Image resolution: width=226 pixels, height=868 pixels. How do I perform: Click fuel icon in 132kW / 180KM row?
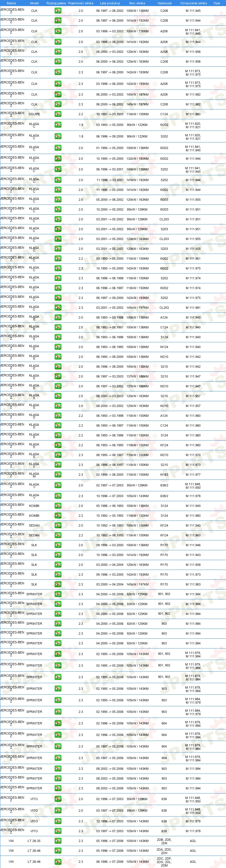click(58, 158)
